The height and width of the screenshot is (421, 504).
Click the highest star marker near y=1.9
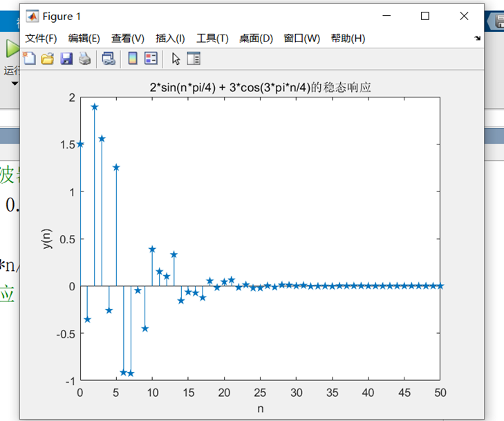[95, 107]
